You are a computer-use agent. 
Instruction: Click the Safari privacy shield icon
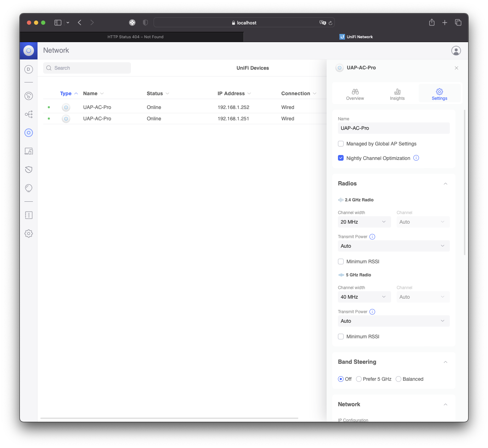coord(145,23)
